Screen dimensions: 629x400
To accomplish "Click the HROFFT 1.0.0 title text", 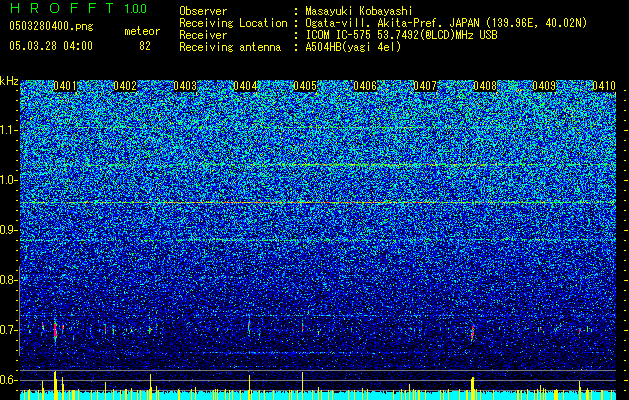I will pyautogui.click(x=78, y=8).
